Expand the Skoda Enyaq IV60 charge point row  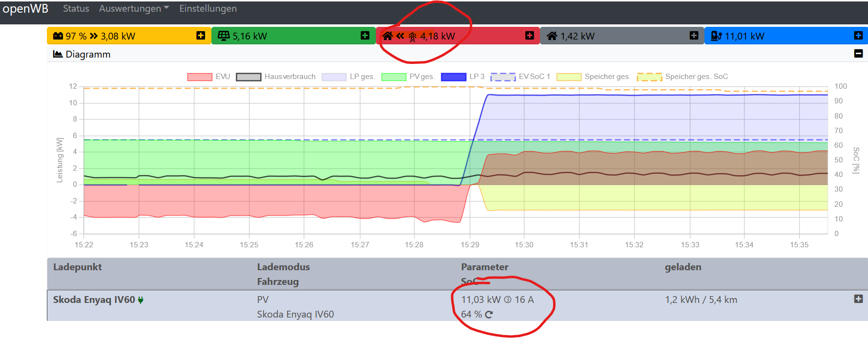pyautogui.click(x=858, y=299)
